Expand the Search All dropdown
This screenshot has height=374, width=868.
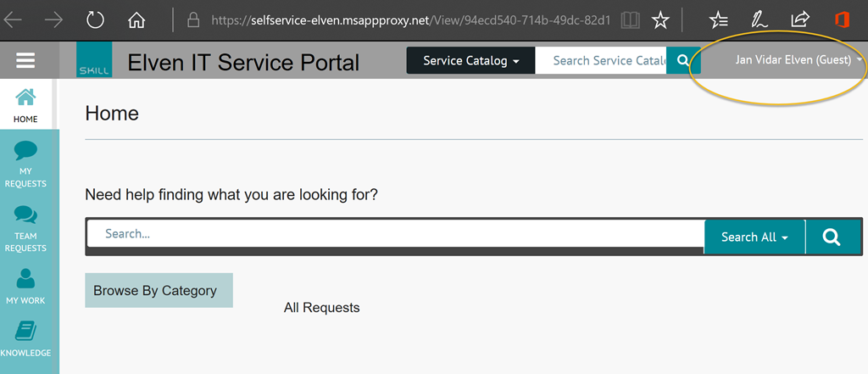coord(754,237)
